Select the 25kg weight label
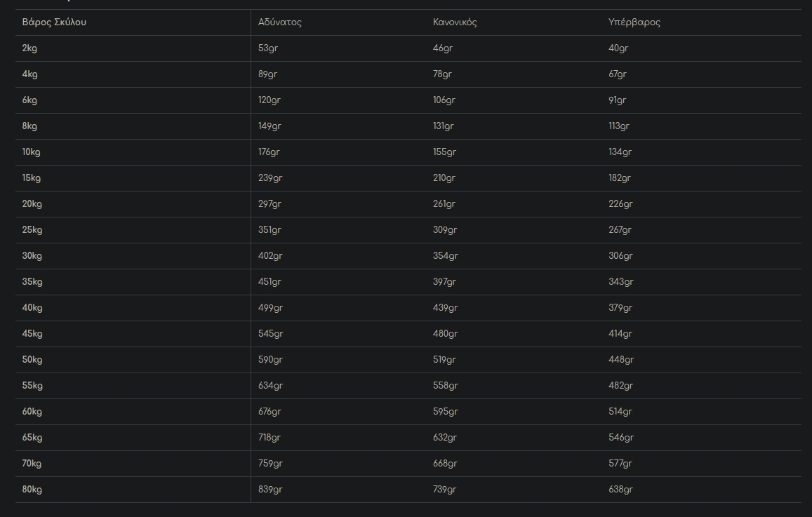 pyautogui.click(x=32, y=230)
